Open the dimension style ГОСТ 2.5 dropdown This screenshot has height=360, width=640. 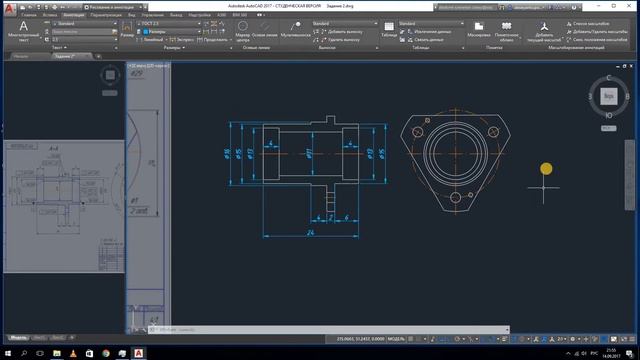coord(169,24)
